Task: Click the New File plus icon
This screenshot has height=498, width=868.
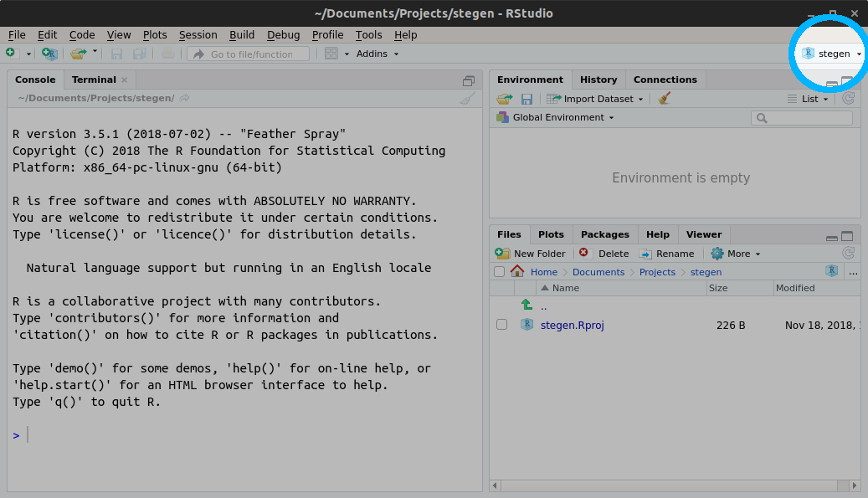Action: point(11,53)
